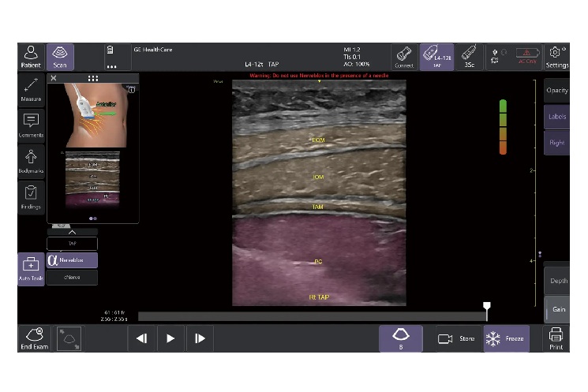Click the red Nerveblox warning message
The height and width of the screenshot is (392, 588).
(319, 76)
